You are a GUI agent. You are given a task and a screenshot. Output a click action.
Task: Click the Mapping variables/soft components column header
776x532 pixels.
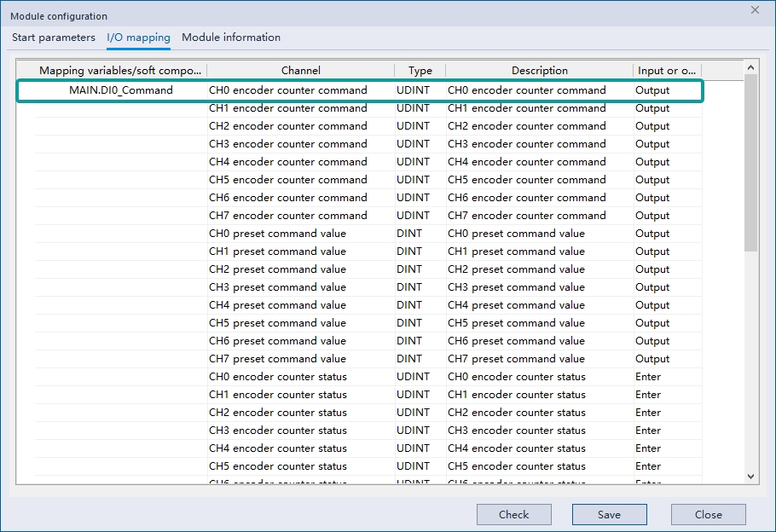click(x=120, y=71)
